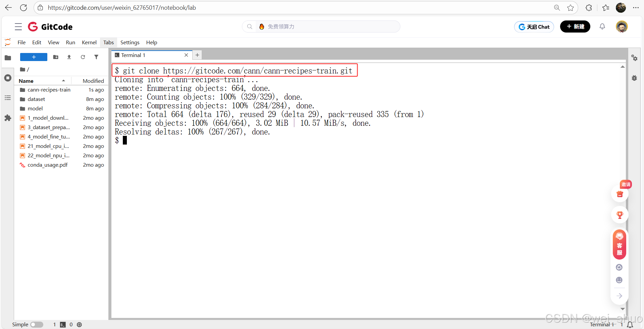Screen dimensions: 644x329
Task: Open browser favorites list icon
Action: (x=606, y=8)
